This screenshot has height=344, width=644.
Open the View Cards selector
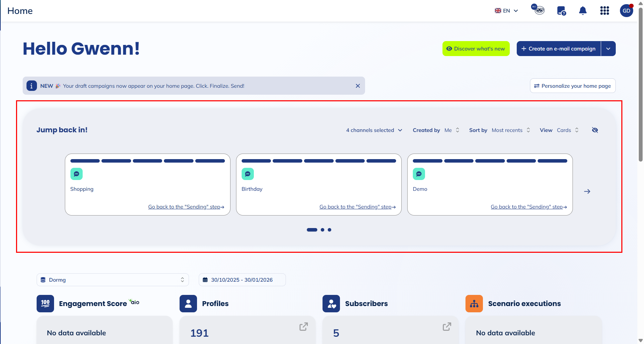tap(567, 130)
